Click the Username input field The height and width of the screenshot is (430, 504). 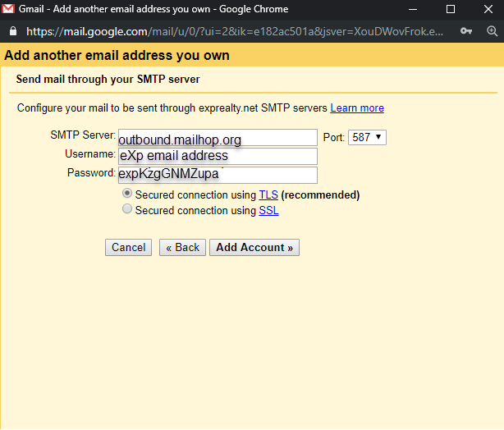click(218, 156)
